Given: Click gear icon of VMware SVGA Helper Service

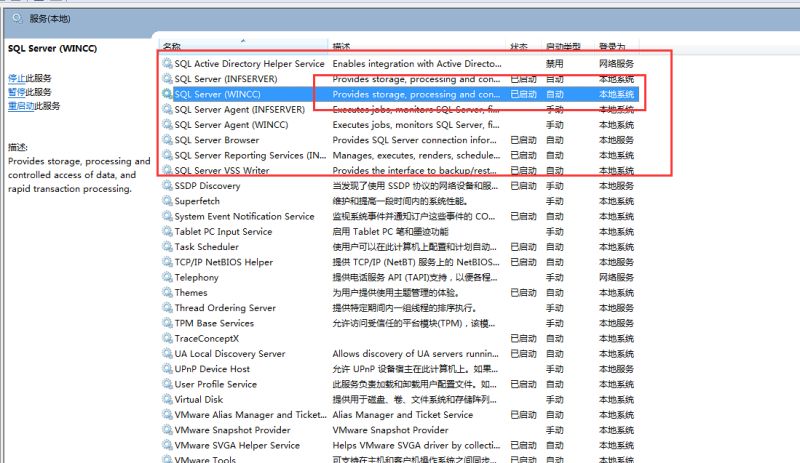Looking at the screenshot, I should point(167,445).
